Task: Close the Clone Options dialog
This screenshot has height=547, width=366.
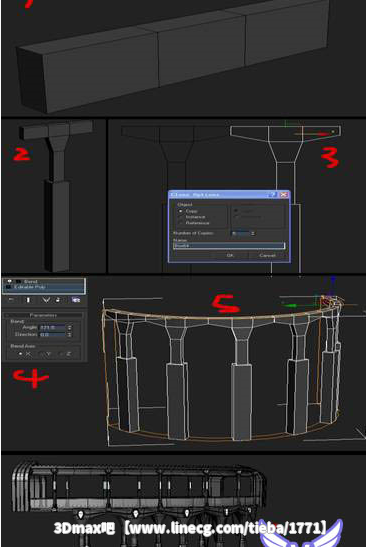Action: (x=284, y=194)
